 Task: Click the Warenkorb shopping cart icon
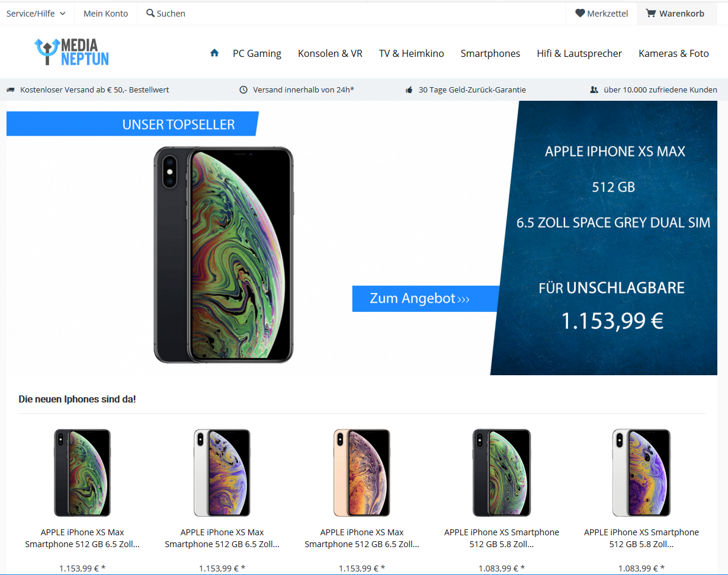tap(651, 13)
